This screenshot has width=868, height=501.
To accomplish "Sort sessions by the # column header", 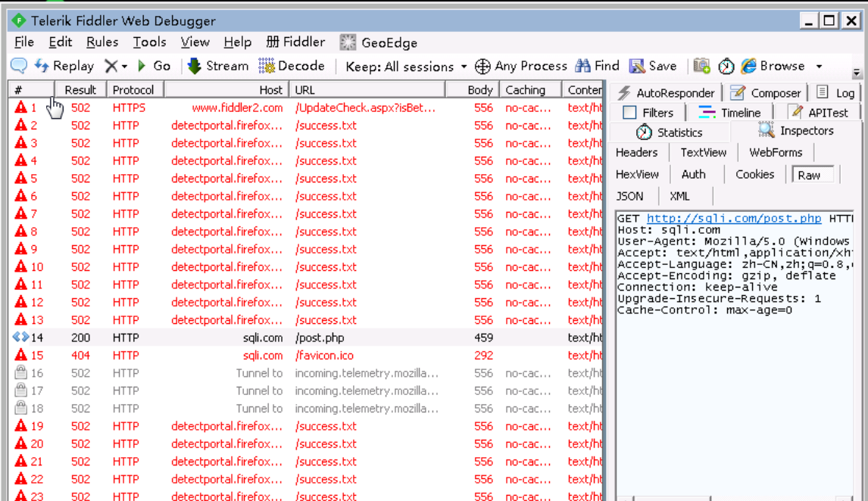I will click(x=31, y=89).
